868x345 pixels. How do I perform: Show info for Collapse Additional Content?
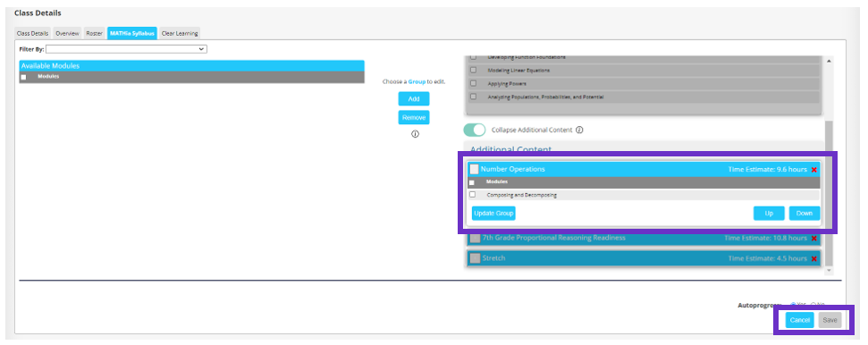(x=579, y=130)
